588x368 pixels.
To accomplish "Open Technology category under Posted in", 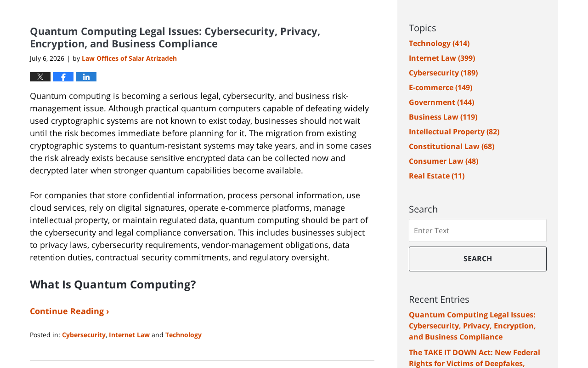I will [183, 335].
